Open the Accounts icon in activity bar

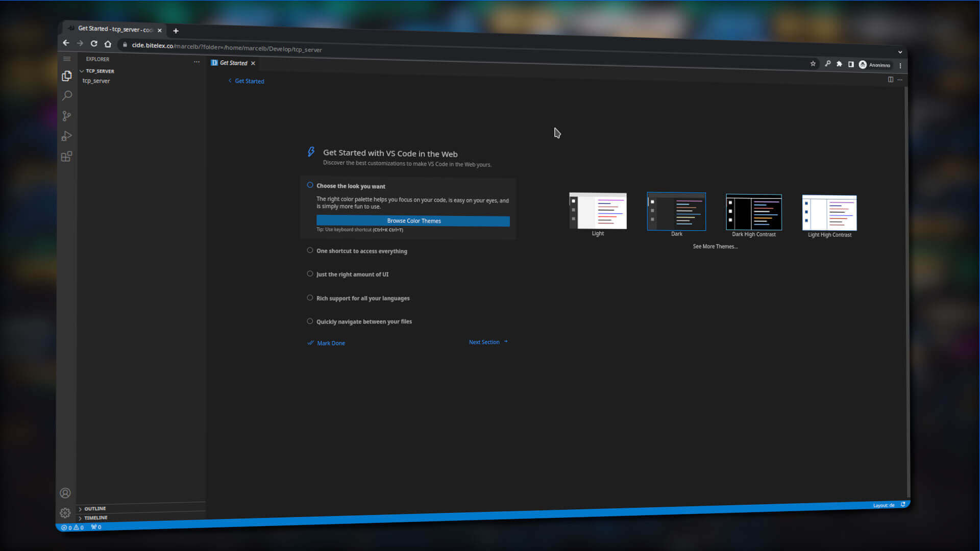tap(65, 493)
